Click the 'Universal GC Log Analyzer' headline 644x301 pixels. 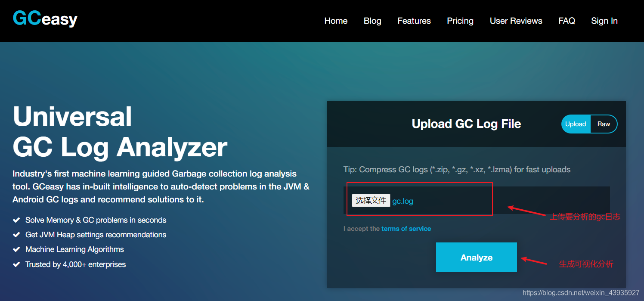tap(120, 132)
